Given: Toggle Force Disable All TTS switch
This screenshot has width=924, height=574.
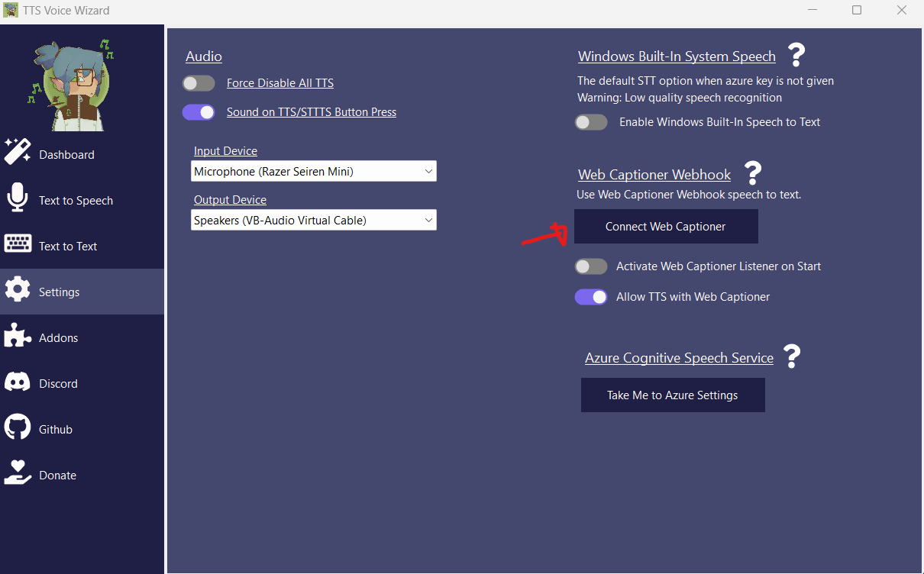Looking at the screenshot, I should coord(199,83).
